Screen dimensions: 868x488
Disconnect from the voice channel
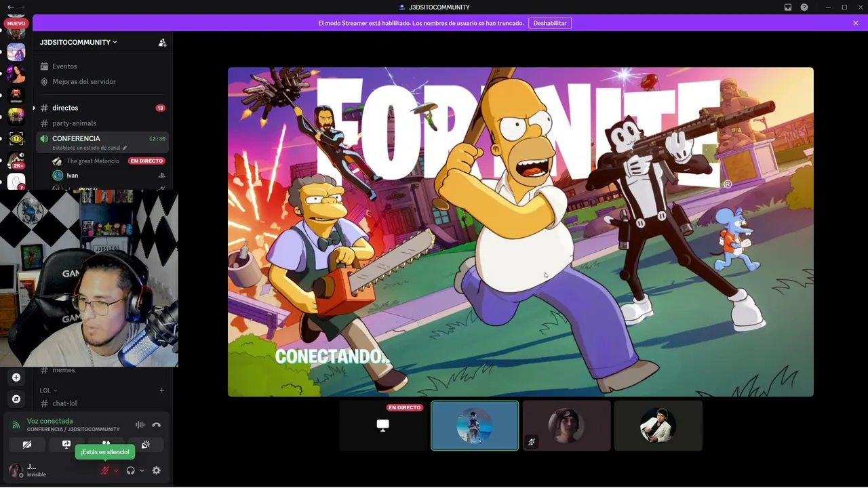tap(157, 425)
